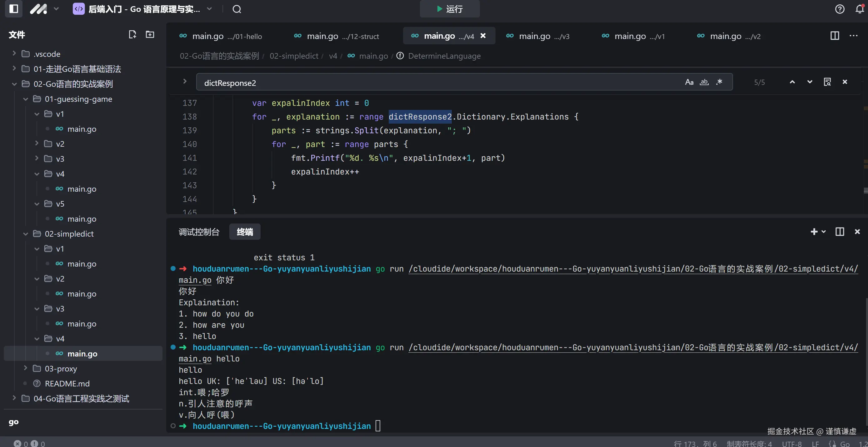Open README.md in file tree
Viewport: 868px width, 447px height.
tap(67, 384)
